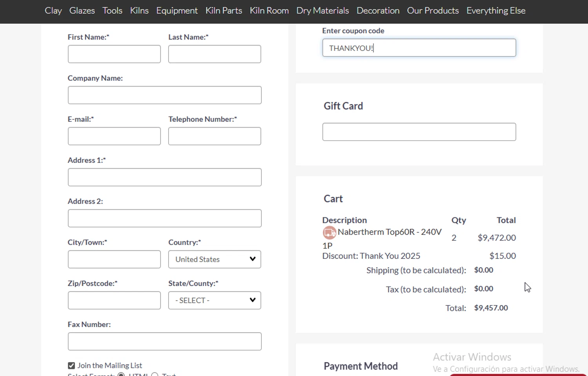Click the Address 1 field
This screenshot has width=588, height=376.
click(x=165, y=177)
